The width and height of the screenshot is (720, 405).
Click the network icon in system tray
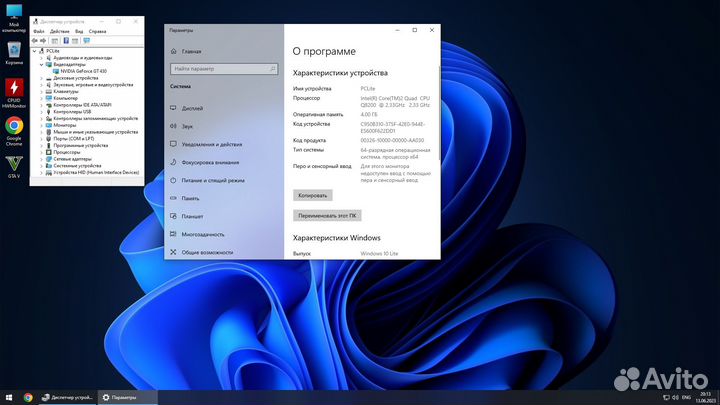click(x=666, y=398)
